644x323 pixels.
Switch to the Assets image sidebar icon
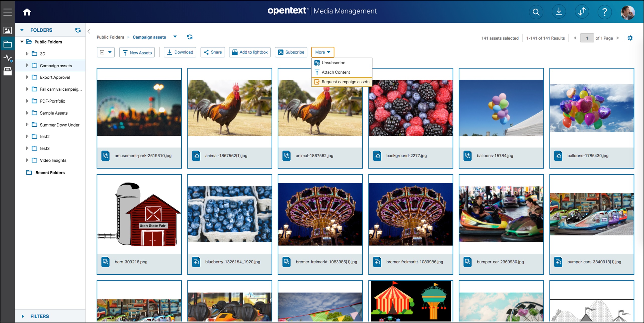pos(8,30)
